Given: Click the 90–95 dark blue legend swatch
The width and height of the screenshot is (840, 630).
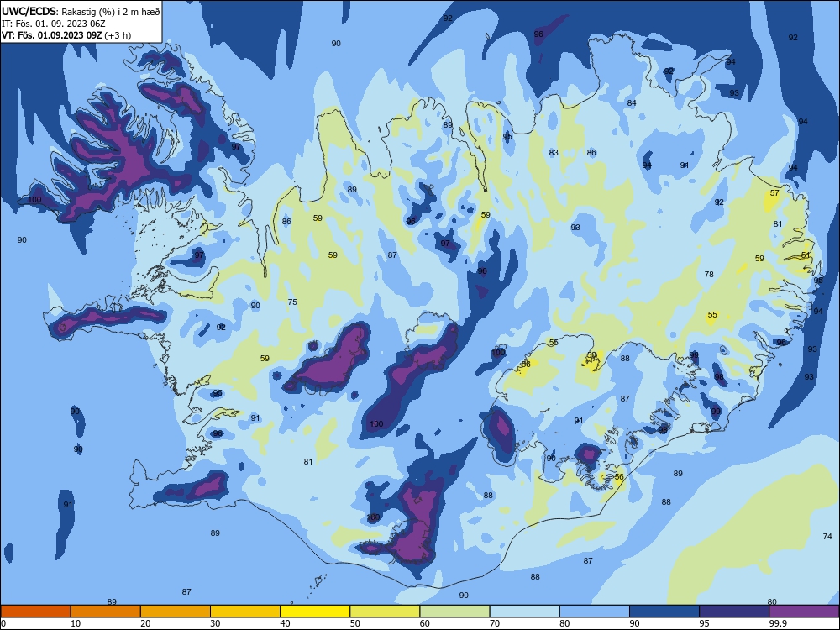Looking at the screenshot, I should point(664,612).
